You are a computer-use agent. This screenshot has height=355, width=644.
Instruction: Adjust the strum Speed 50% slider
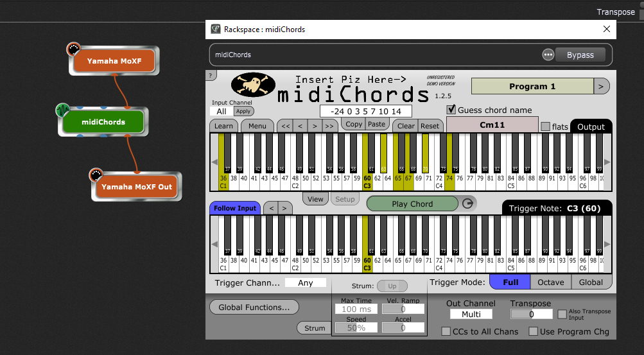tap(356, 327)
